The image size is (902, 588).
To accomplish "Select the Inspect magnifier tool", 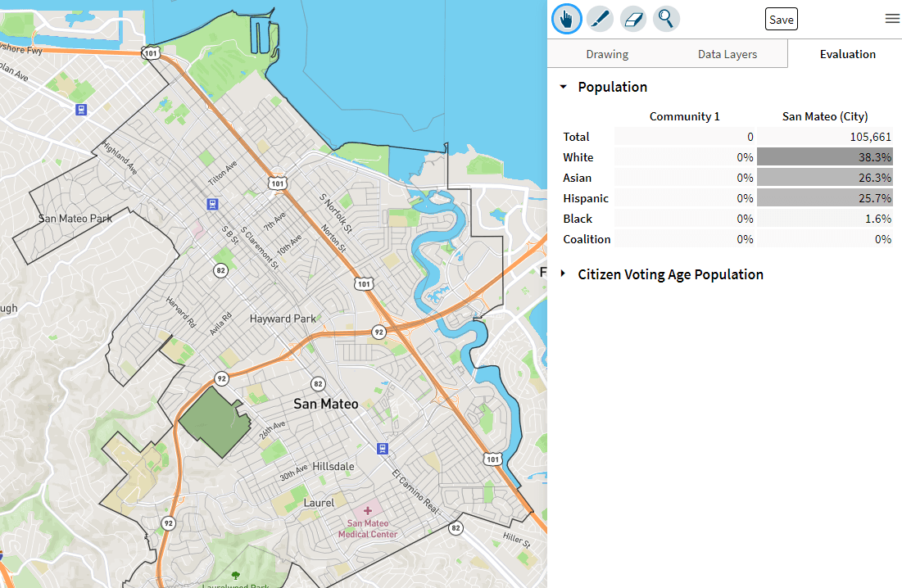I will pyautogui.click(x=666, y=18).
